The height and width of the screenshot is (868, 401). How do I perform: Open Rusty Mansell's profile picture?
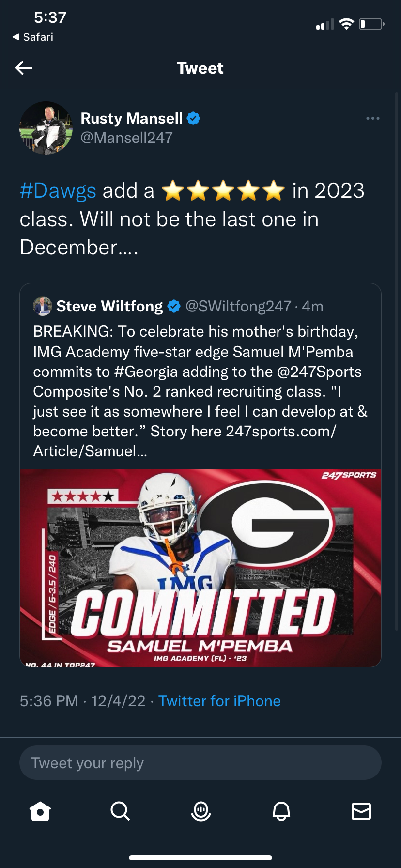pyautogui.click(x=46, y=128)
